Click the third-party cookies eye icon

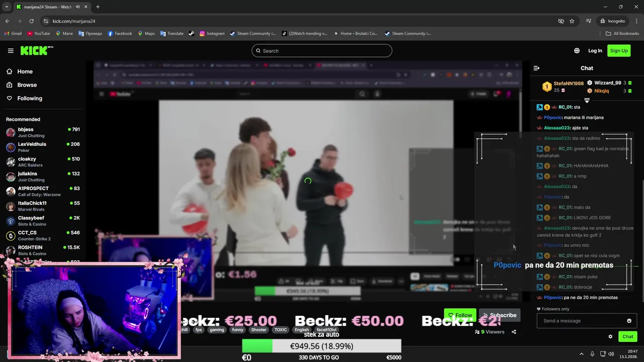click(560, 21)
